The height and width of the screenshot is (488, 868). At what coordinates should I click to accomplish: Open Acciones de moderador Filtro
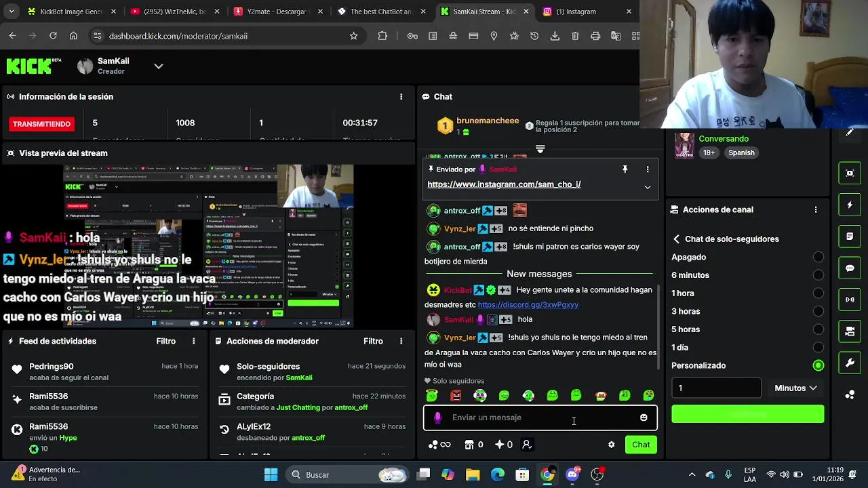pyautogui.click(x=373, y=341)
